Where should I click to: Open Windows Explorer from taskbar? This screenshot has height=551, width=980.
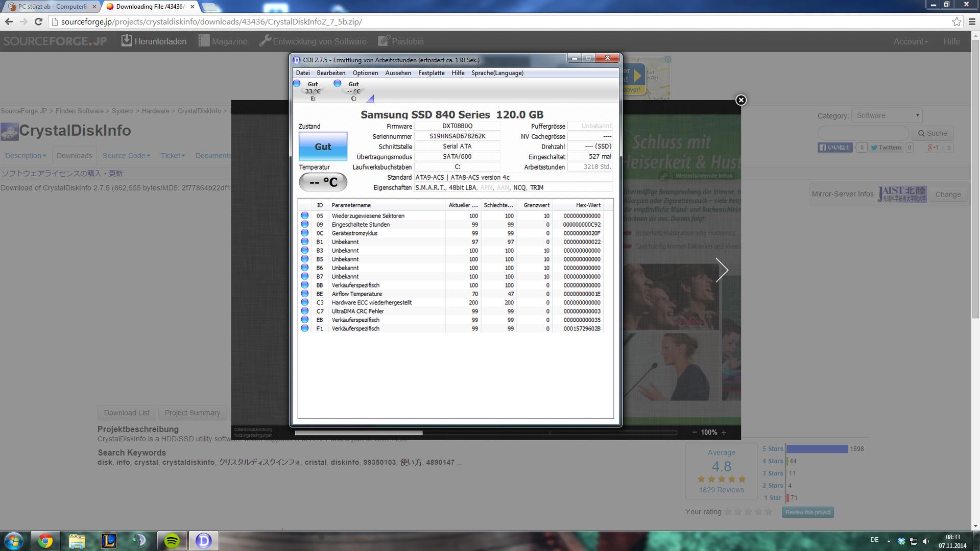click(77, 541)
